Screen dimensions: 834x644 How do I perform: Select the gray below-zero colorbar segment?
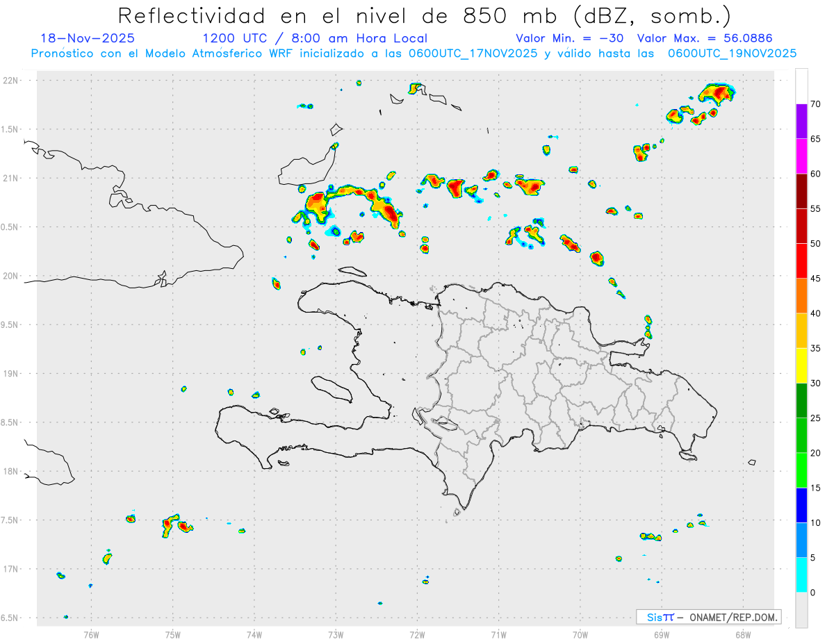pos(801,610)
